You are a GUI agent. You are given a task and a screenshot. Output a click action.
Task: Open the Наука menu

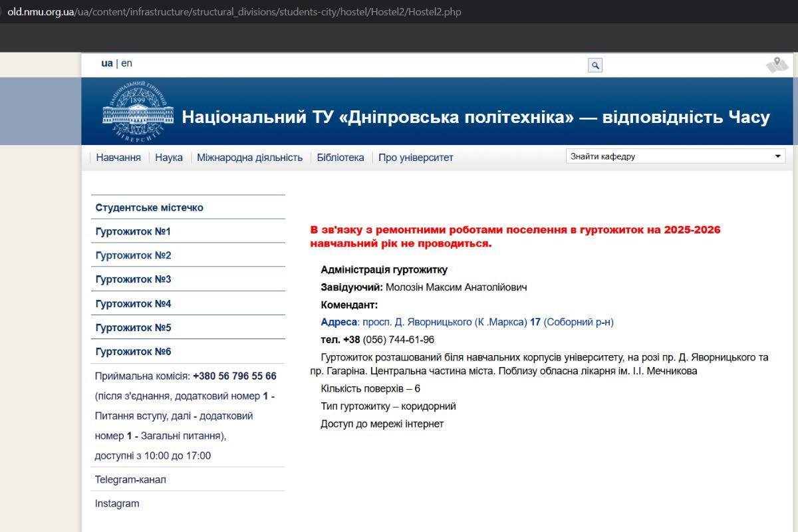[169, 157]
